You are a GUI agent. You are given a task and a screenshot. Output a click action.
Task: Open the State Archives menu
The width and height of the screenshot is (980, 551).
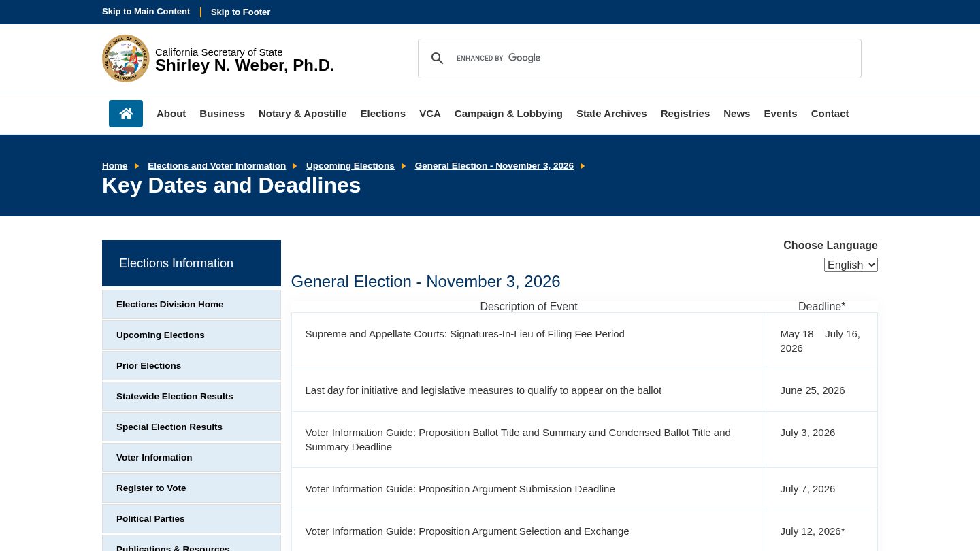(611, 114)
